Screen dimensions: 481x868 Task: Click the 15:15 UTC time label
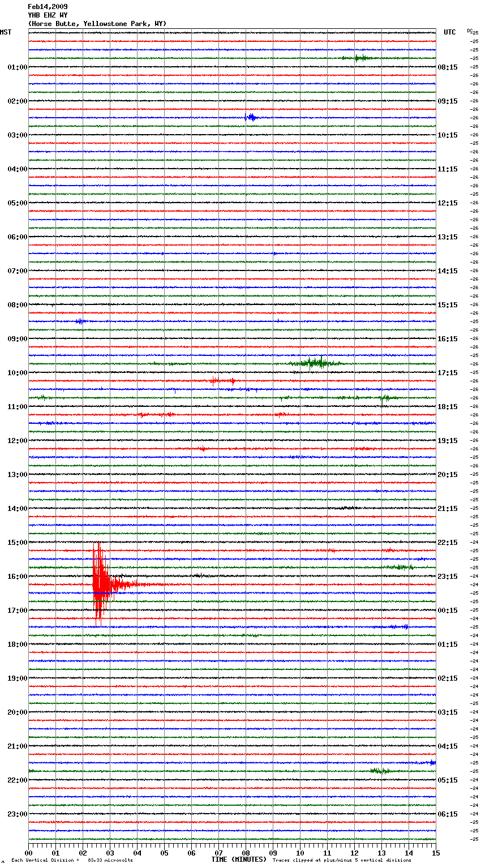(x=448, y=305)
